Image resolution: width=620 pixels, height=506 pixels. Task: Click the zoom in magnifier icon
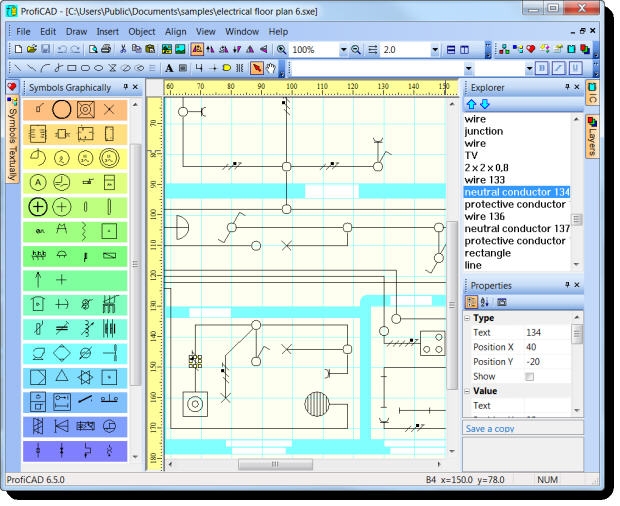click(x=282, y=49)
